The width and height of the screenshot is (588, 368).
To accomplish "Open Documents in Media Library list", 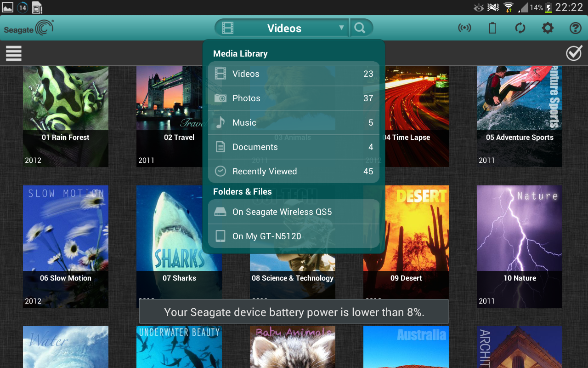I will [x=294, y=147].
